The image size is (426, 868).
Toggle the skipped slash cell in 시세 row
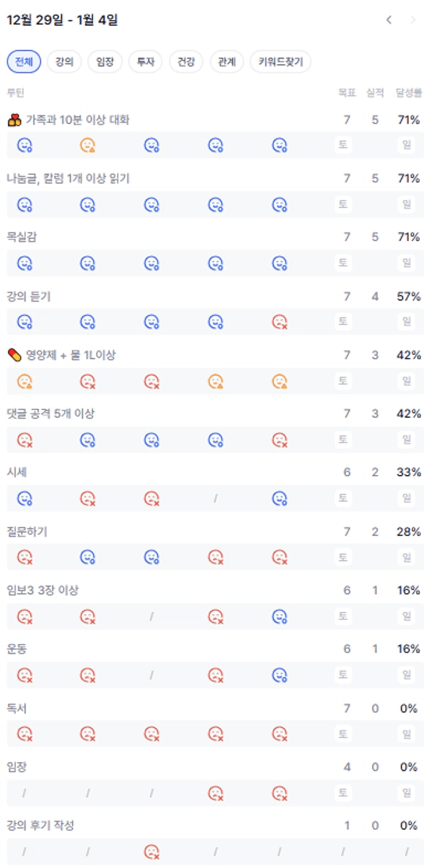[215, 498]
